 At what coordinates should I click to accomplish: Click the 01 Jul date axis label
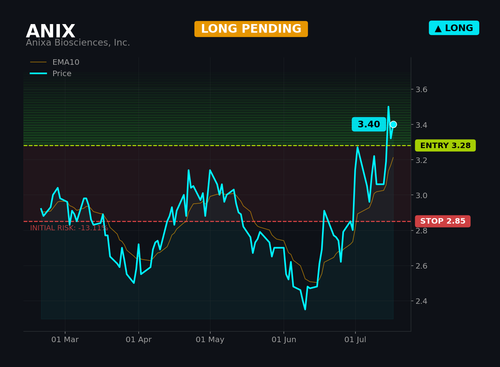(x=355, y=340)
